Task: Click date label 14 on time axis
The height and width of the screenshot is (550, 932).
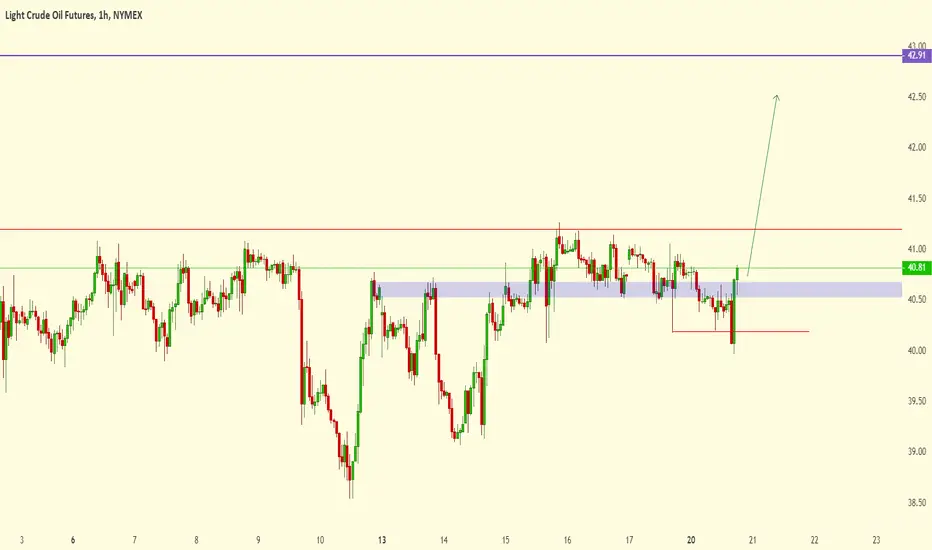Action: point(444,540)
